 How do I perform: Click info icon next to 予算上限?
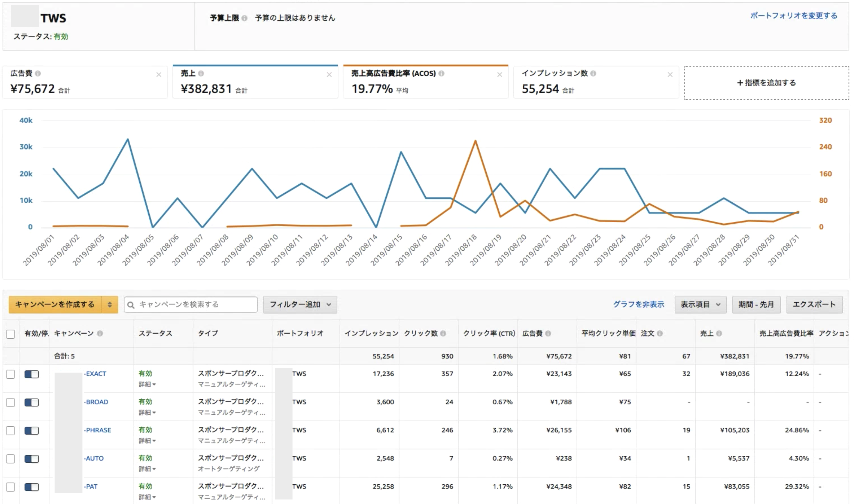click(244, 18)
